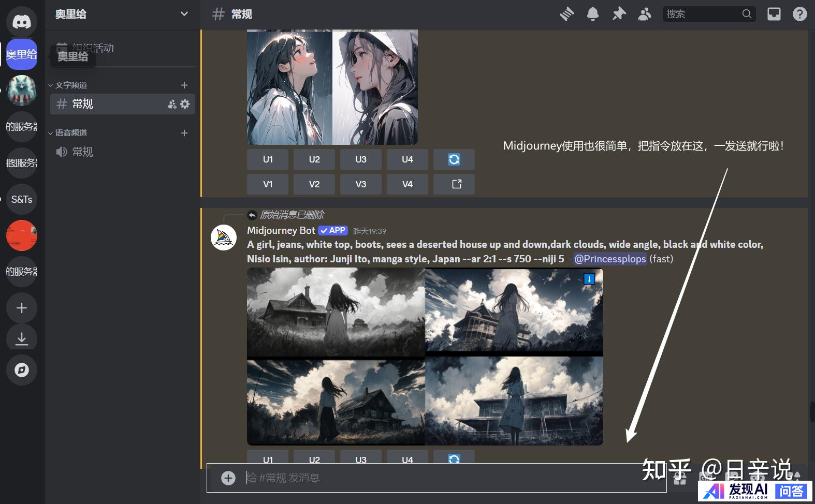This screenshot has width=815, height=504.
Task: Select the 奥里给 server icon
Action: [x=22, y=54]
